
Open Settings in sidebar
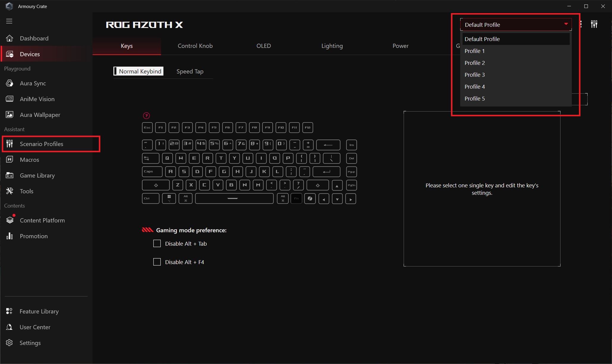[x=46, y=343]
